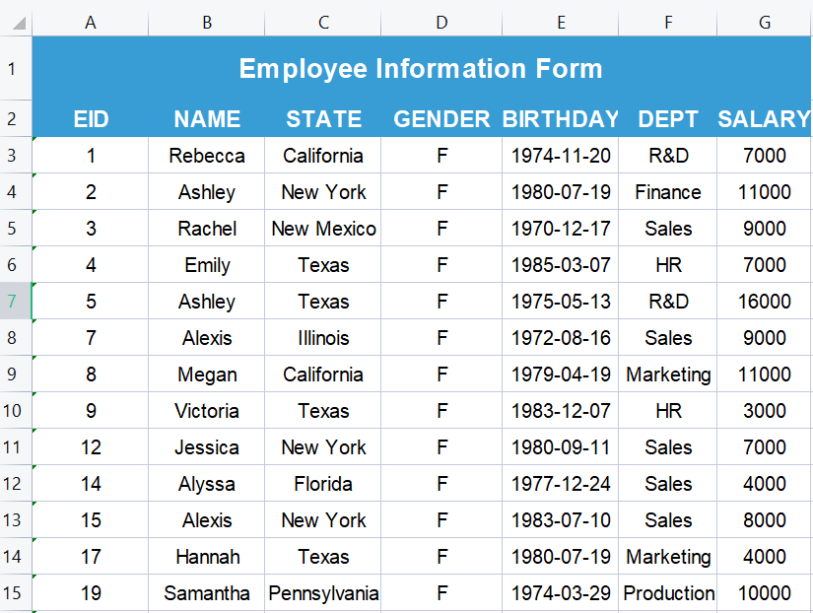Viewport: 813px width, 613px height.
Task: Click the Illinois state cell
Action: [323, 338]
